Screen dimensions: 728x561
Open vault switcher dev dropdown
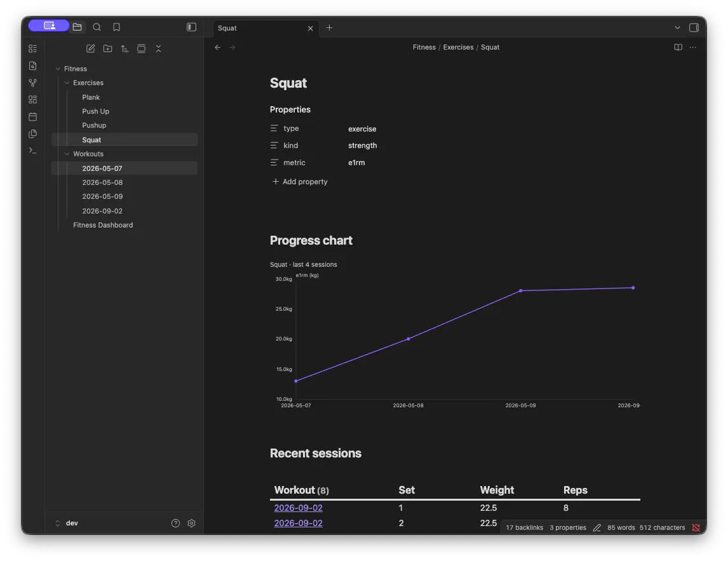coord(67,523)
